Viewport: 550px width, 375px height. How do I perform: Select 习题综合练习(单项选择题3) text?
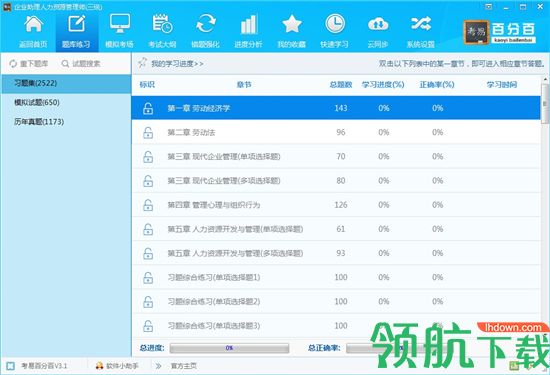point(214,326)
